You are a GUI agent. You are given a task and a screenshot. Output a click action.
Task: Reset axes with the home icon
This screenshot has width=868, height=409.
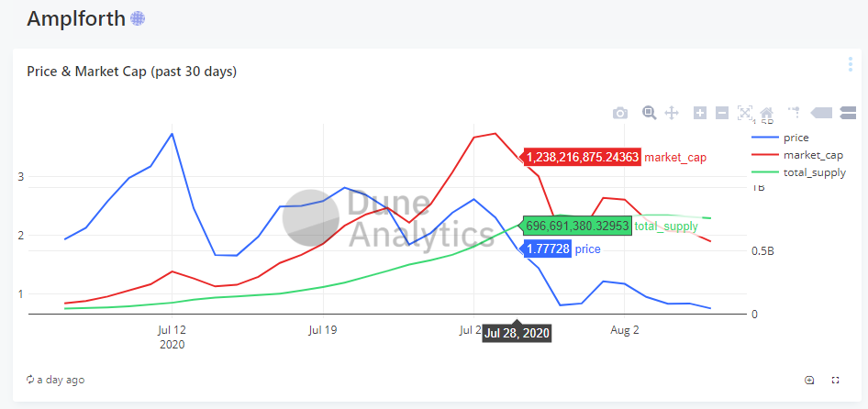point(767,113)
